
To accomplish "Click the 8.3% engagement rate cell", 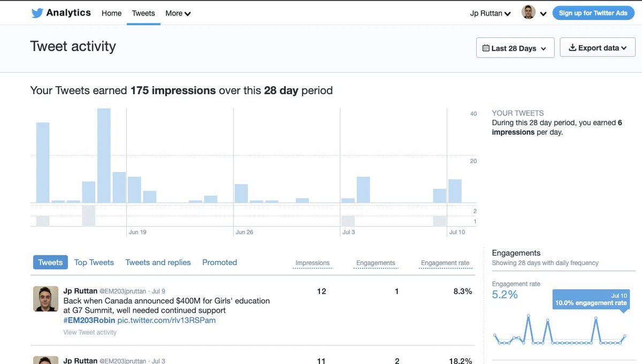I will [462, 291].
